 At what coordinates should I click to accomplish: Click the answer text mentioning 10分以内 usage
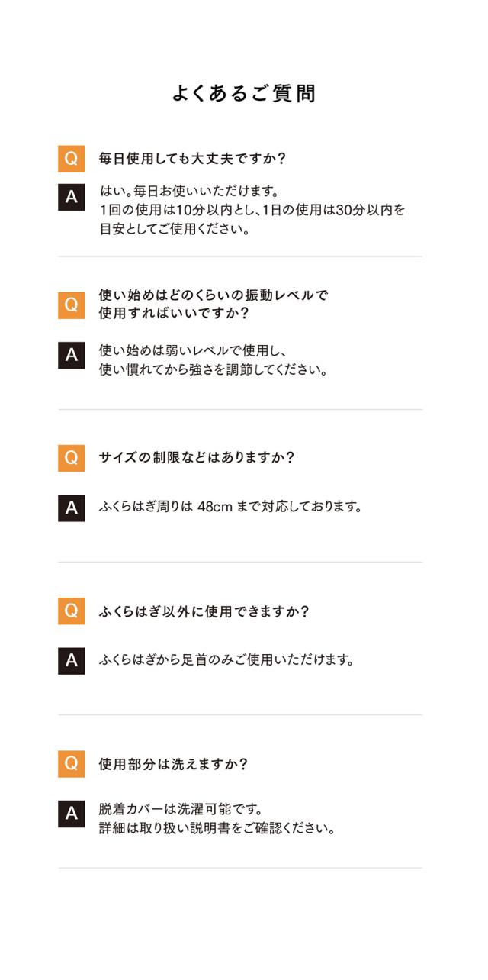click(252, 210)
